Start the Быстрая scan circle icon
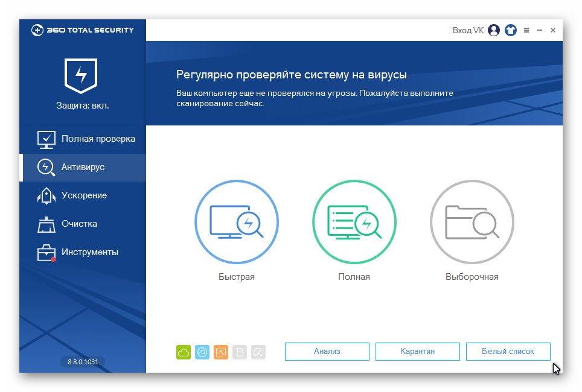The image size is (582, 392). coord(237,222)
